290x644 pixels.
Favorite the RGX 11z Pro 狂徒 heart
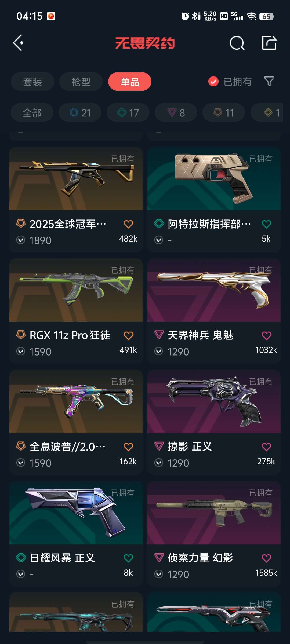tap(128, 335)
